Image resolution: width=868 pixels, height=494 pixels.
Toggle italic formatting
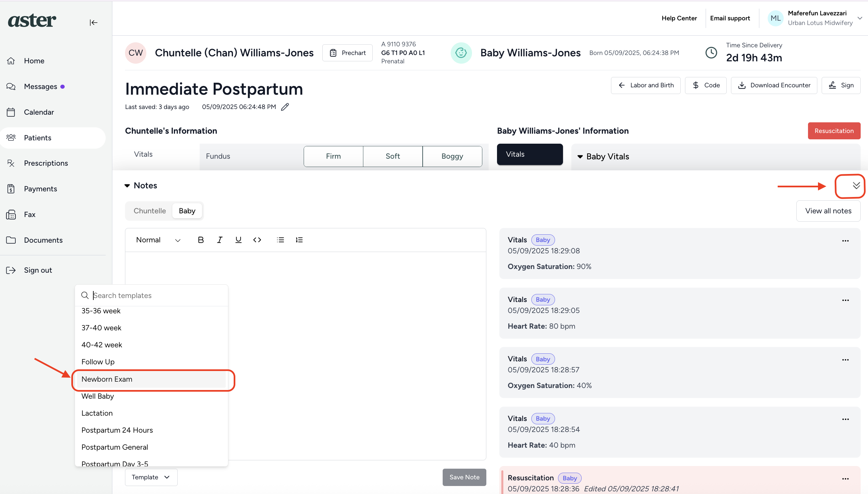point(219,240)
